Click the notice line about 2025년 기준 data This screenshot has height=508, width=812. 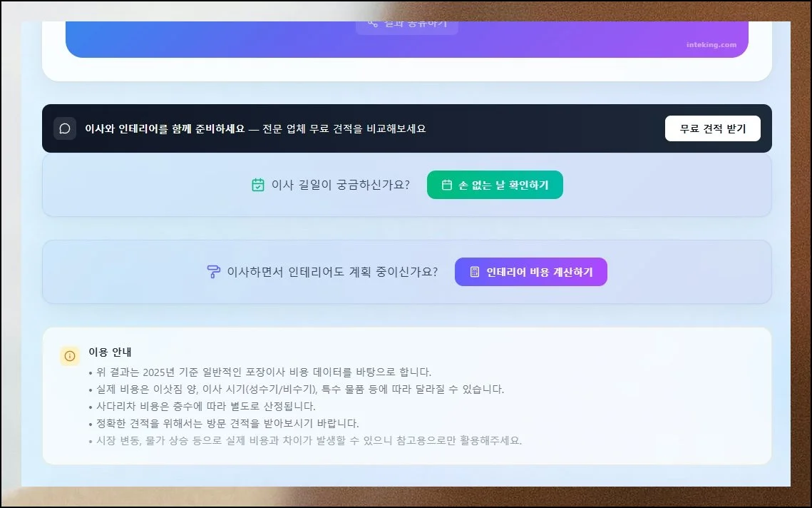(260, 372)
